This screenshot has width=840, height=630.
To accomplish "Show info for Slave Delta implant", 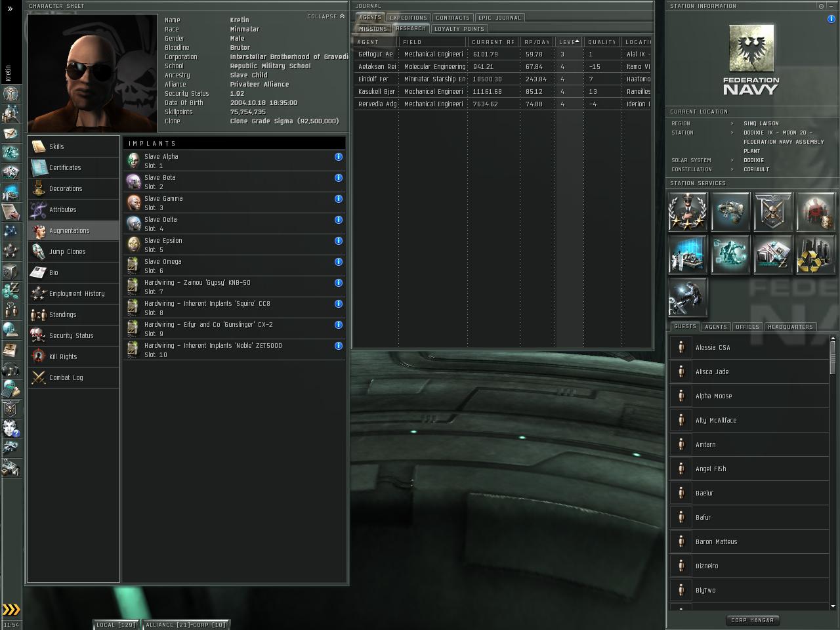I will (x=339, y=220).
